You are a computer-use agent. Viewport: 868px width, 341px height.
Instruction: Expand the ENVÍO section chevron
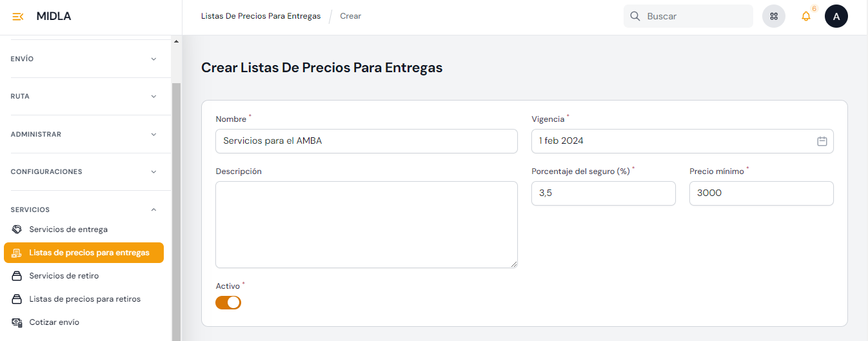(x=153, y=59)
